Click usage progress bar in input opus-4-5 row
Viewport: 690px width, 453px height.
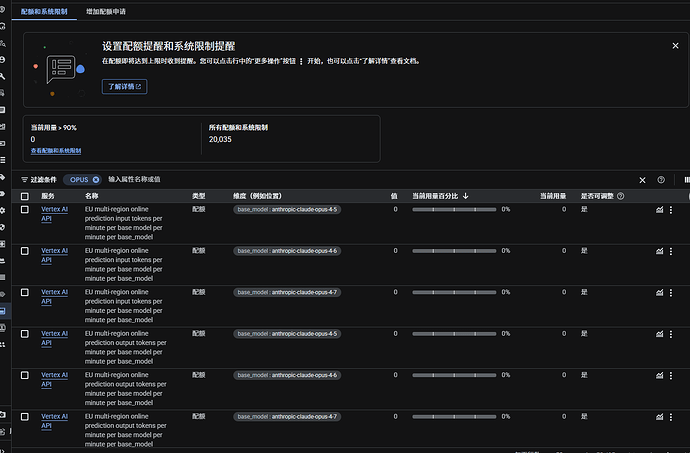(454, 210)
